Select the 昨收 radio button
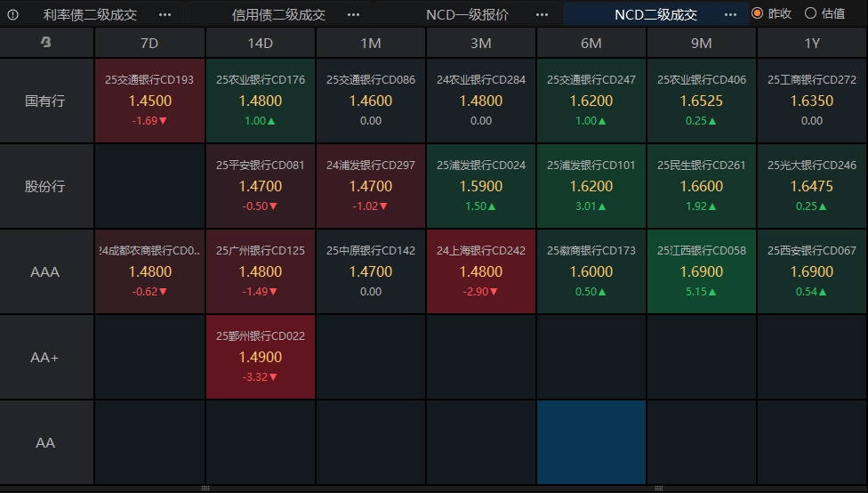Image resolution: width=868 pixels, height=493 pixels. [758, 13]
